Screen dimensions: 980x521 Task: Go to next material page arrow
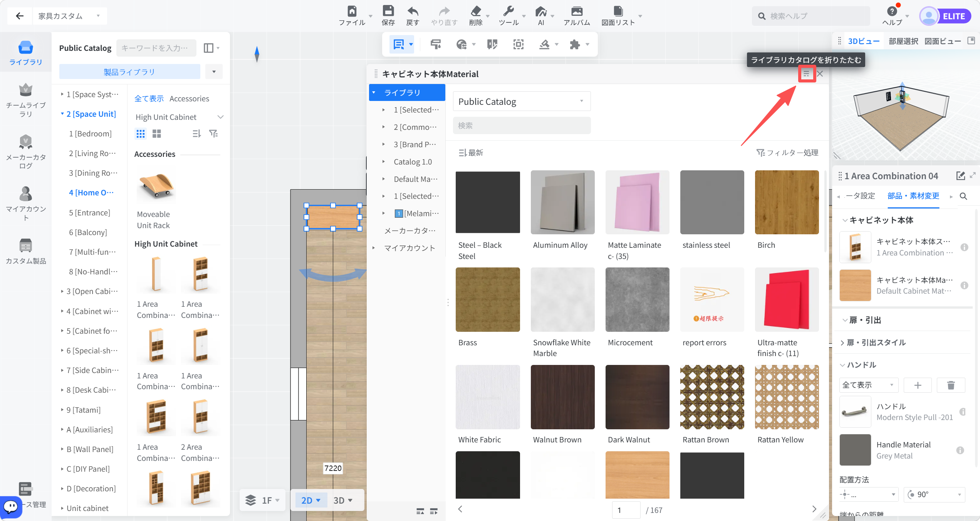[x=814, y=509]
